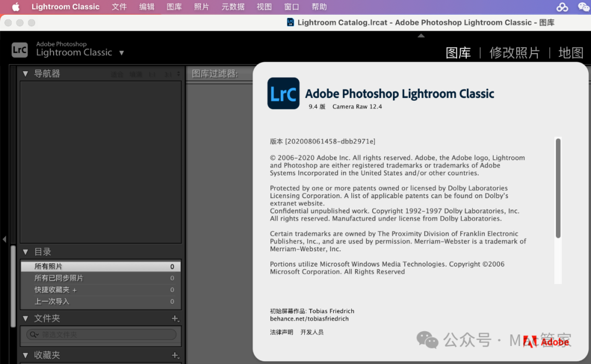Collapse the 收藏夹 panel
Screen dimensions: 591x364
(25, 355)
